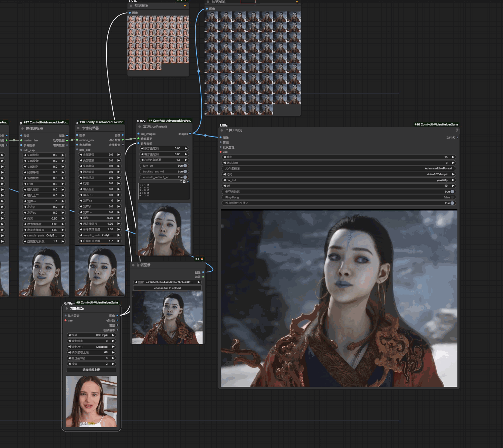The width and height of the screenshot is (503, 448).
Task: Click the 文件名 output port on 合并为视频 node
Action: coord(457,138)
